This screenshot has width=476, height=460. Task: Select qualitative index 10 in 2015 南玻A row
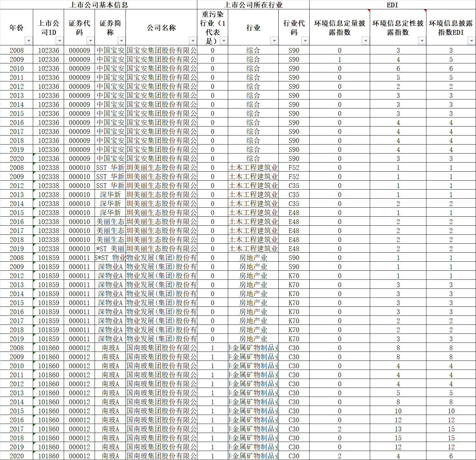click(398, 411)
